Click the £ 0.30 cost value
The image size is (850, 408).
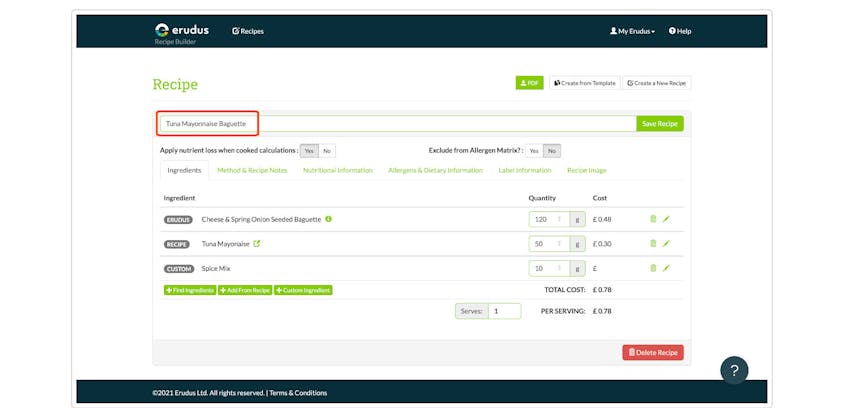click(x=602, y=244)
